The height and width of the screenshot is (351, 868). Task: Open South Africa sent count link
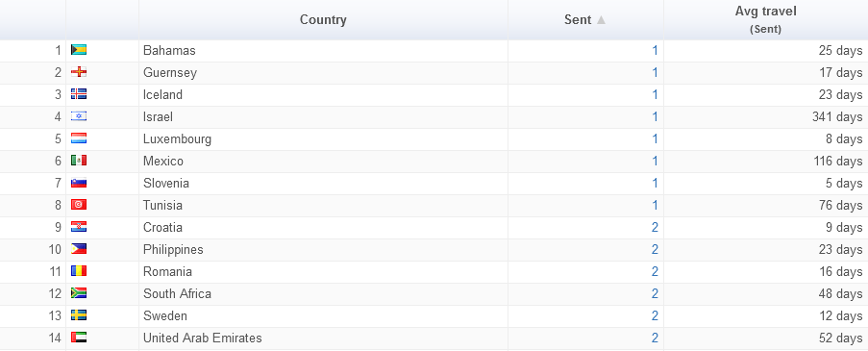pyautogui.click(x=655, y=294)
